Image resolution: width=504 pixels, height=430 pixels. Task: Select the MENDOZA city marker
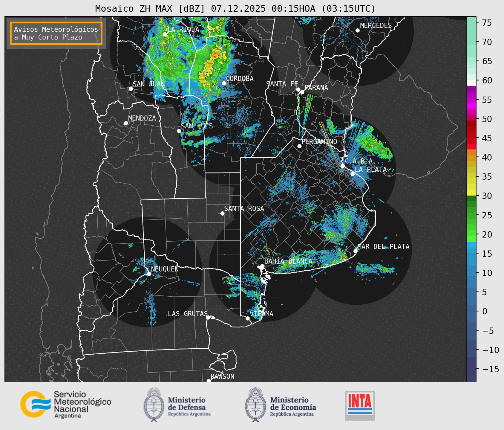click(126, 123)
